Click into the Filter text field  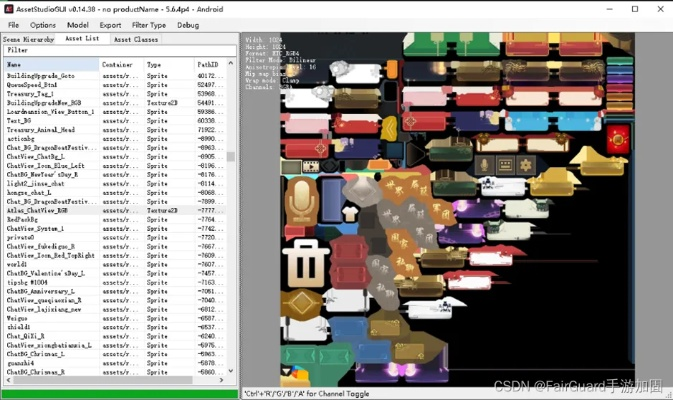click(120, 50)
